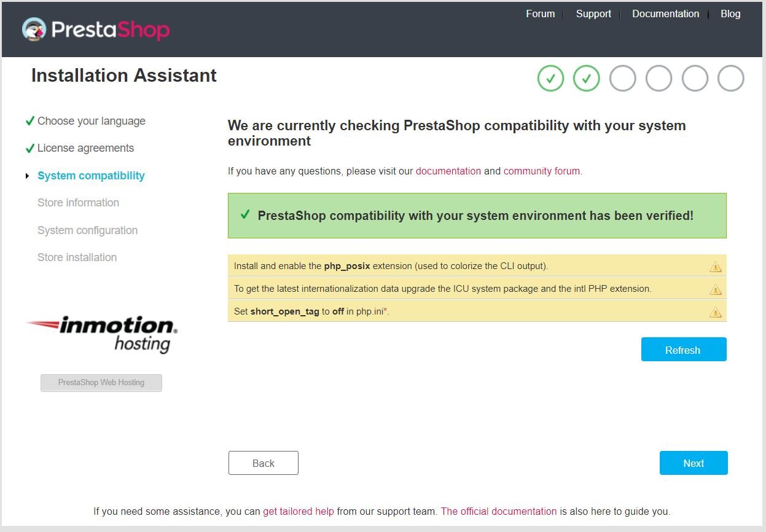This screenshot has height=532, width=766.
Task: Click the last progress step circle
Action: 731,79
